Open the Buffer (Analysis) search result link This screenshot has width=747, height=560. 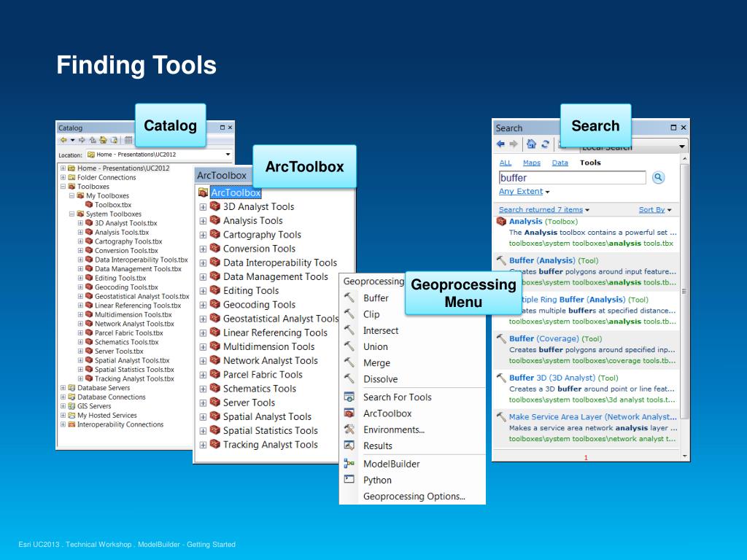coord(542,260)
